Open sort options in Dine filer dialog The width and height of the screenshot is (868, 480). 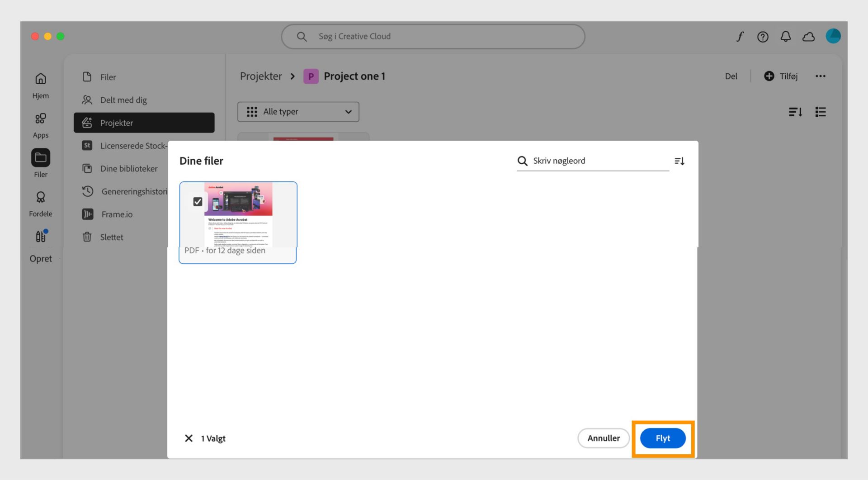[x=679, y=161]
